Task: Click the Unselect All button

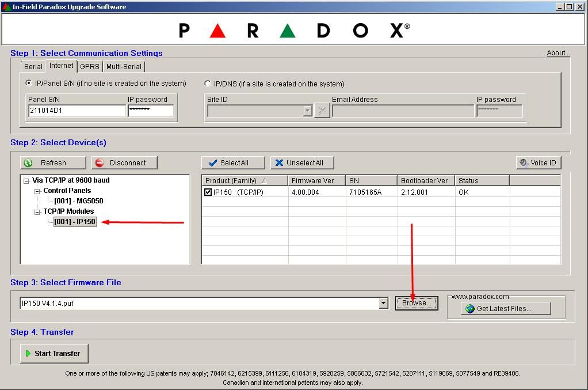Action: (302, 162)
